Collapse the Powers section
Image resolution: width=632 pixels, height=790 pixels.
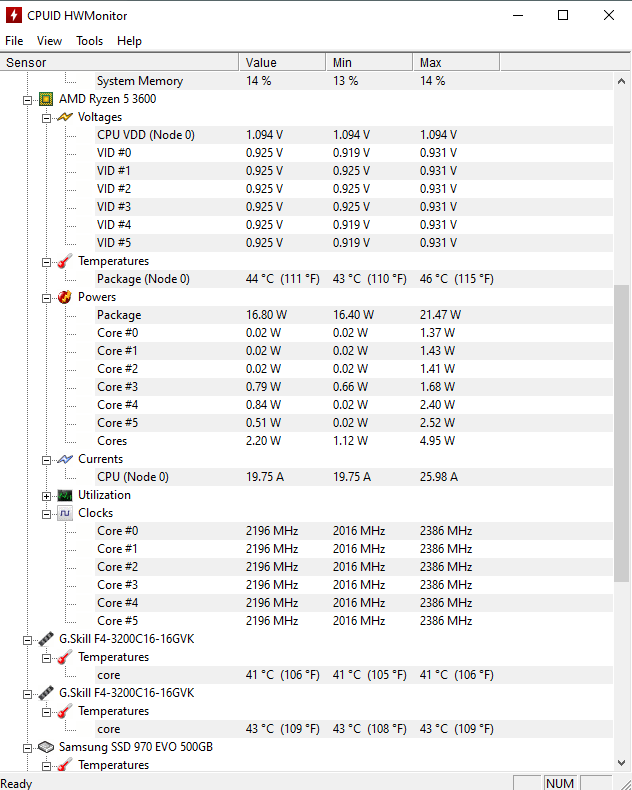coord(46,298)
